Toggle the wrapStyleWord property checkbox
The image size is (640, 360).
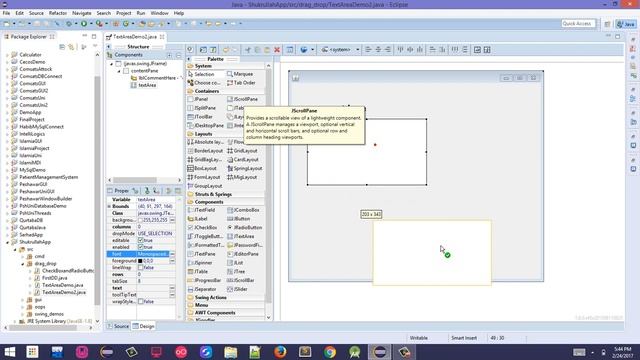click(140, 302)
